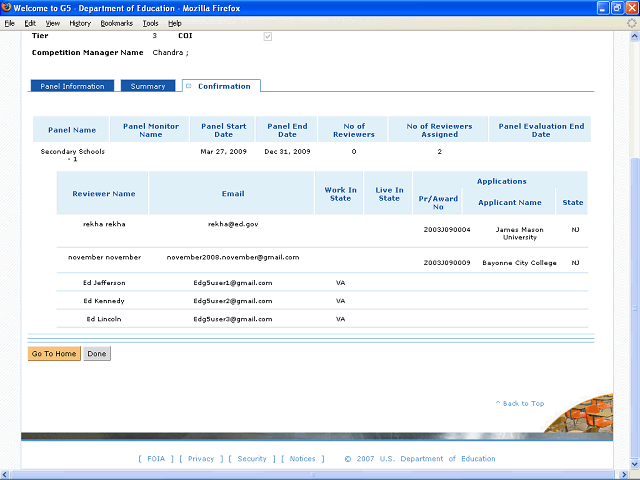Click the Mar 27, 2009 start date
Image resolution: width=640 pixels, height=480 pixels.
coord(223,151)
